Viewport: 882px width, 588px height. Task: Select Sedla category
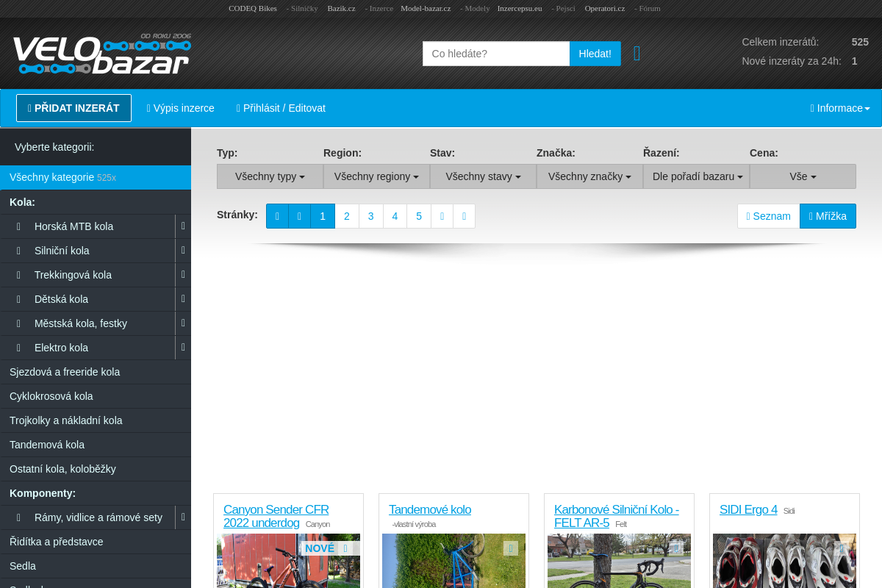(96, 566)
